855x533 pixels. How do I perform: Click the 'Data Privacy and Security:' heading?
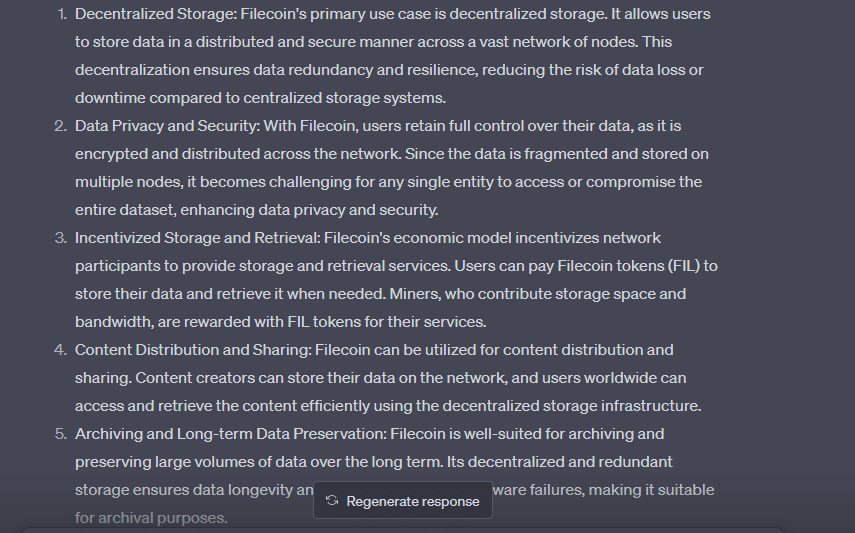tap(167, 126)
